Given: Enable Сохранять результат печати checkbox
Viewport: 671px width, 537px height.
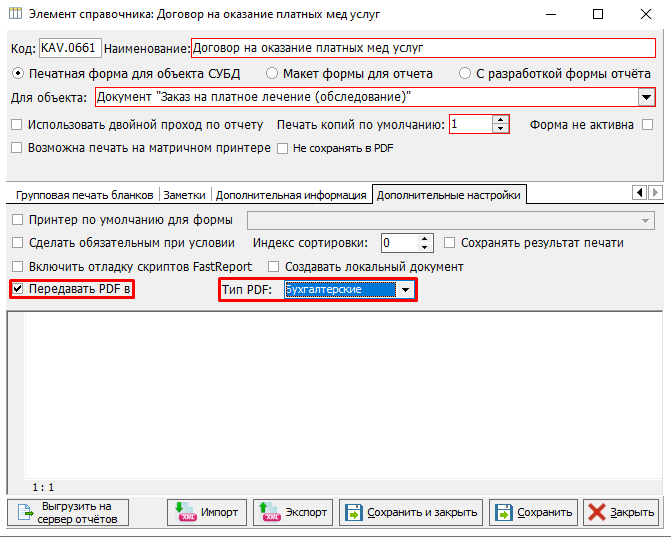Looking at the screenshot, I should [449, 243].
